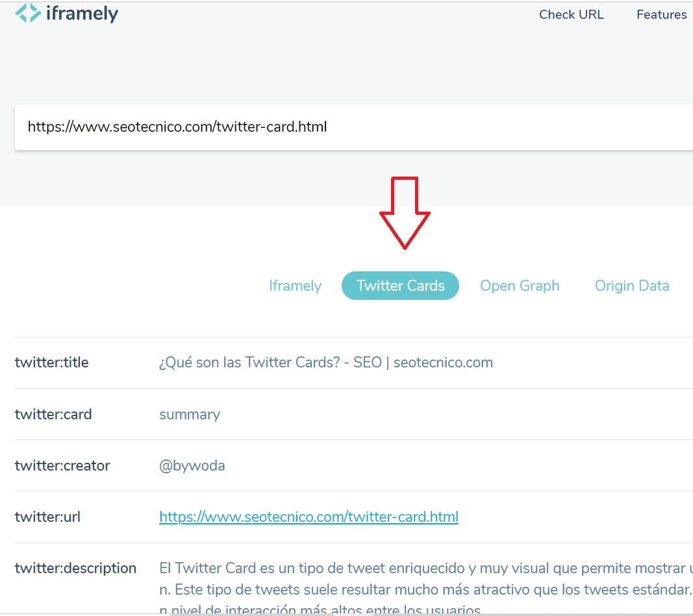Select the '@bywoda' creator value

coord(192,466)
